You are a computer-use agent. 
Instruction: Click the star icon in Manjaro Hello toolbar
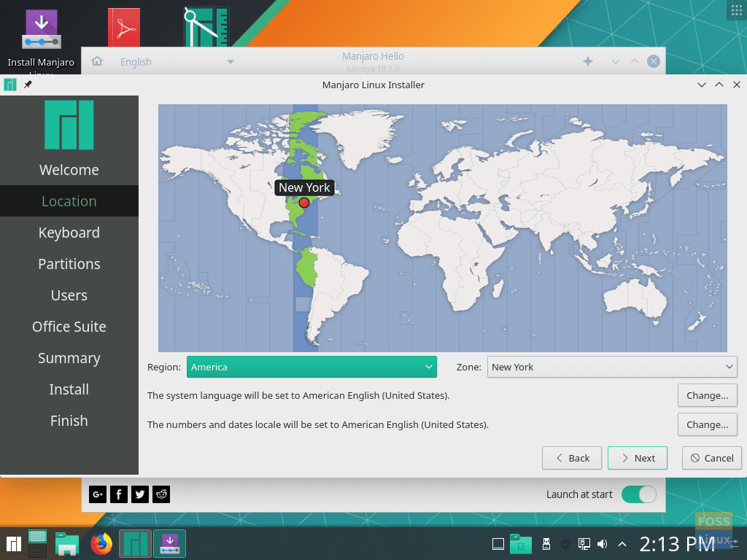pyautogui.click(x=588, y=61)
